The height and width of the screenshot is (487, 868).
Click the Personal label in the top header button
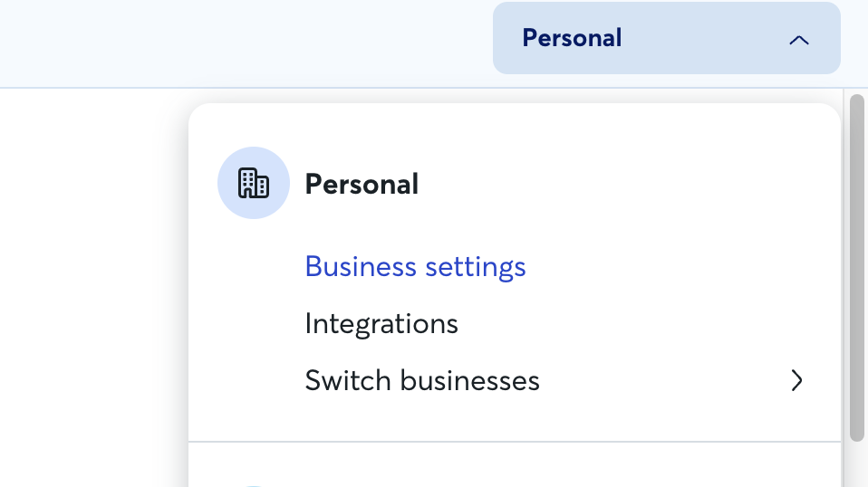pos(572,38)
